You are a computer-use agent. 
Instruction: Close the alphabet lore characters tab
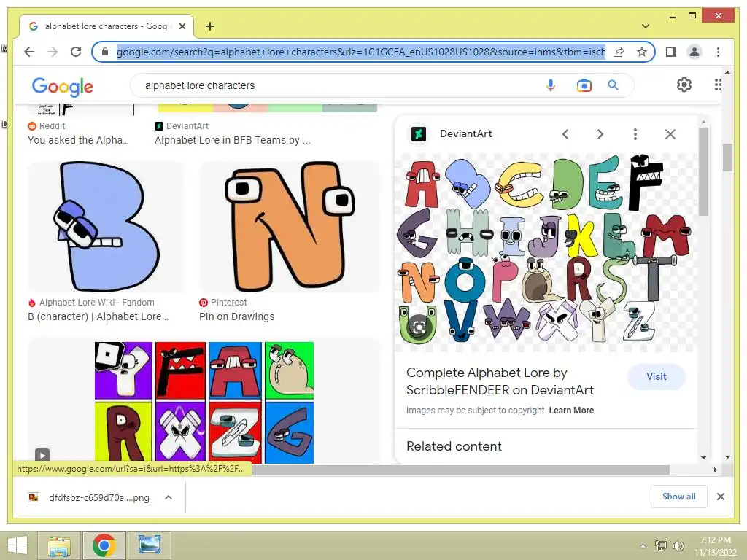182,26
